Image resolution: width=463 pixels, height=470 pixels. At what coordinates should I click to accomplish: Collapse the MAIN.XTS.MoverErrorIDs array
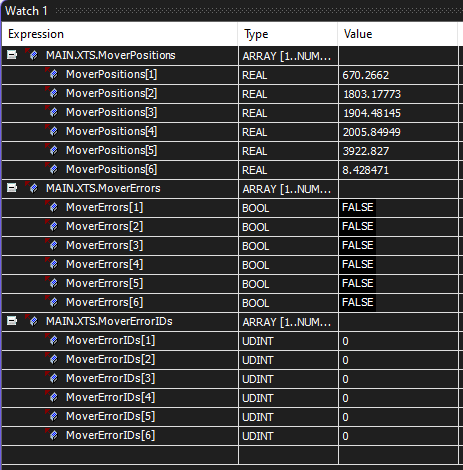tap(12, 321)
